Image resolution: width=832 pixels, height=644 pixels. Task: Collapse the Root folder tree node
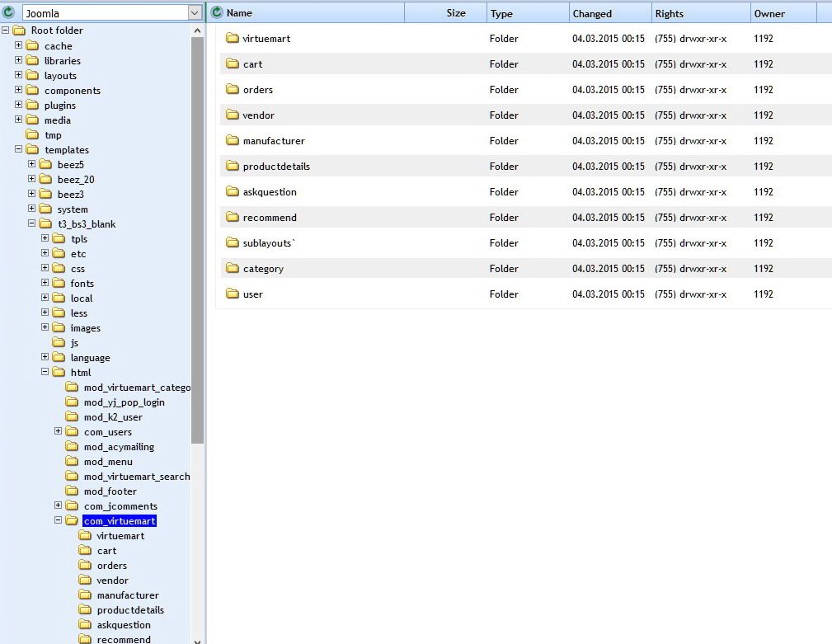[5, 31]
